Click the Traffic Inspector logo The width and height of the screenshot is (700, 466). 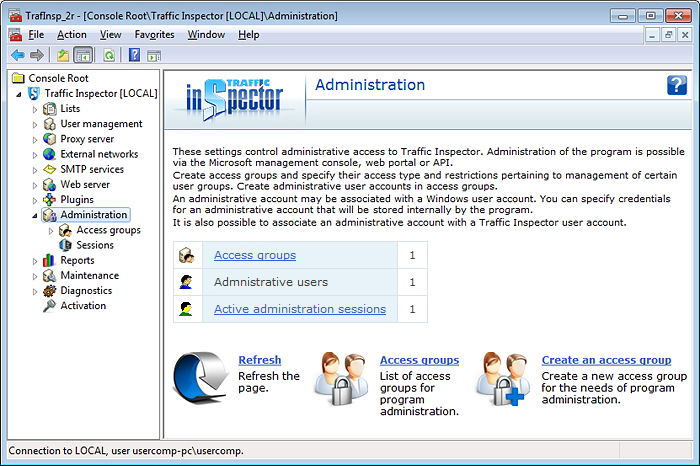(235, 98)
